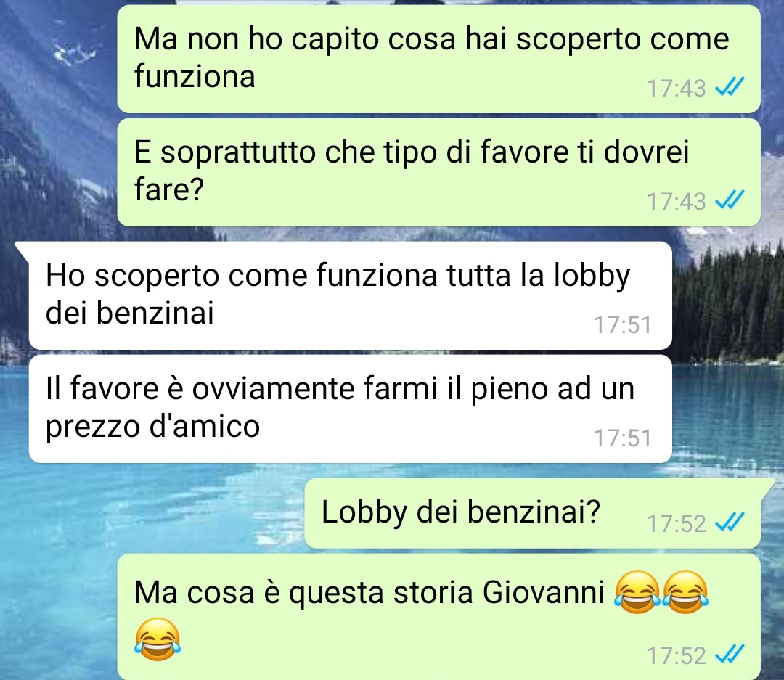Click the 17:51 timestamp on 'prezzo d'amico' message

[x=623, y=438]
